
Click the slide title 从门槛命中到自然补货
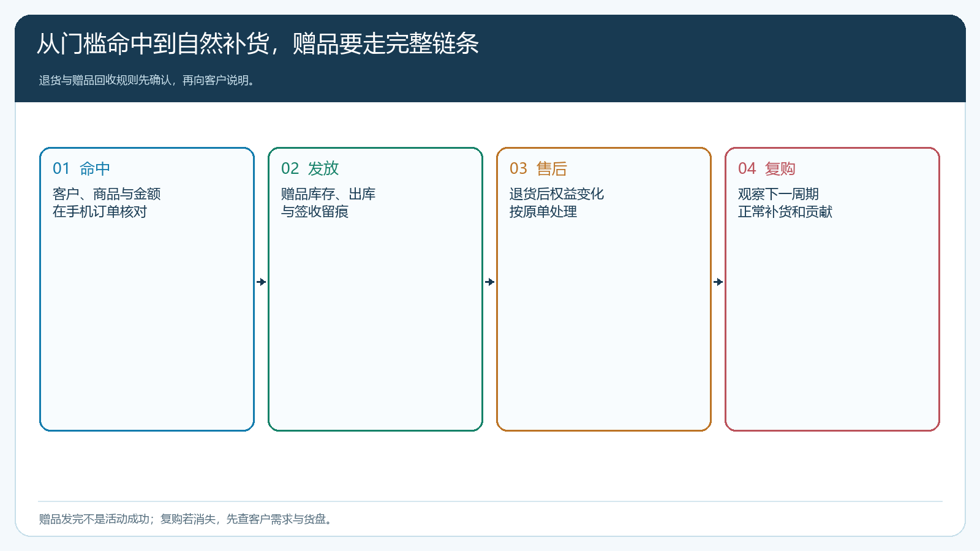click(x=153, y=44)
